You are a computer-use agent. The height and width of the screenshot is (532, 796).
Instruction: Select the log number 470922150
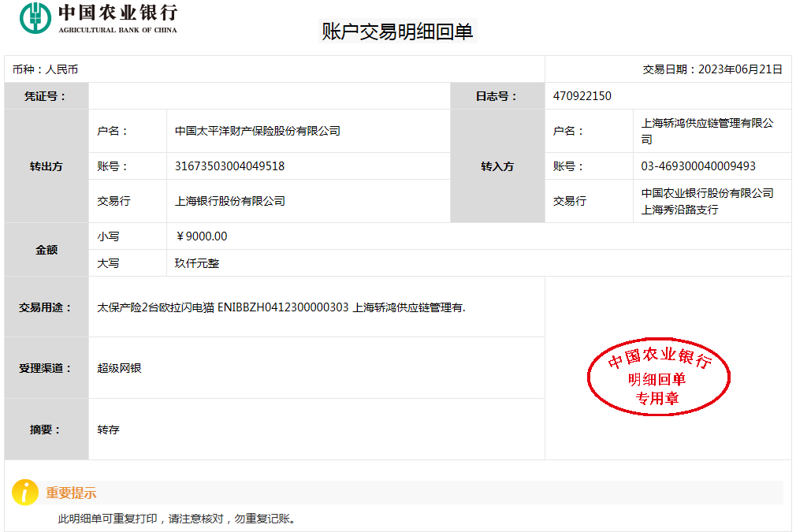582,96
